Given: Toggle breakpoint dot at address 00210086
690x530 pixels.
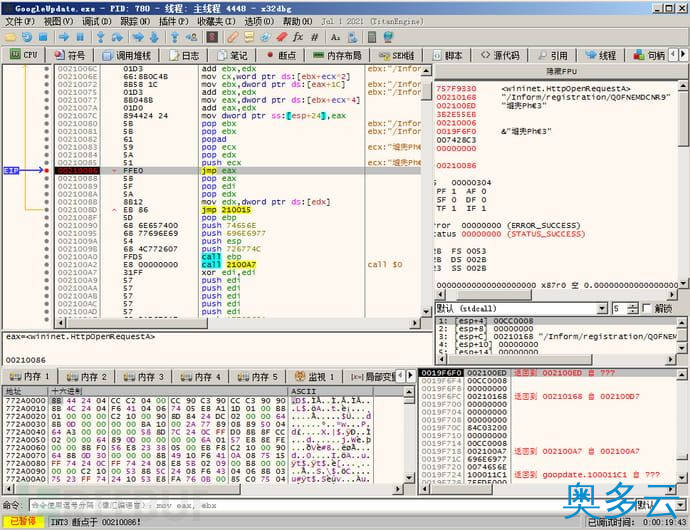Looking at the screenshot, I should point(47,171).
